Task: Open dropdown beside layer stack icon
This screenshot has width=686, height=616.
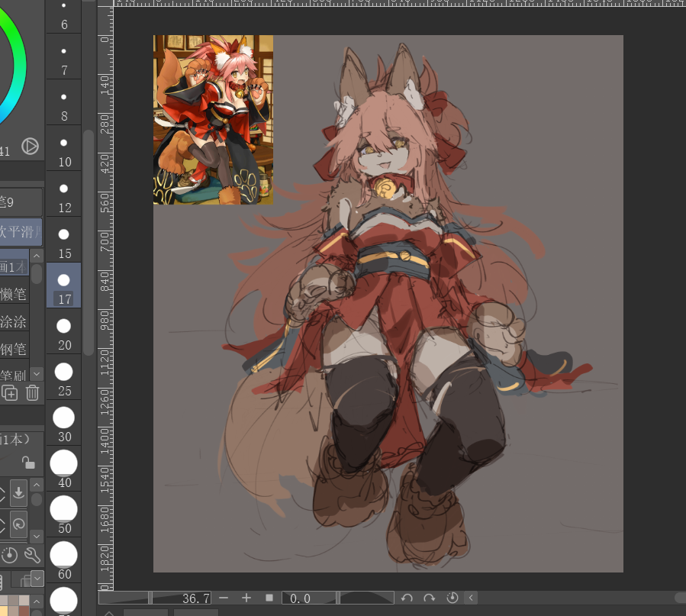Action: (x=37, y=579)
